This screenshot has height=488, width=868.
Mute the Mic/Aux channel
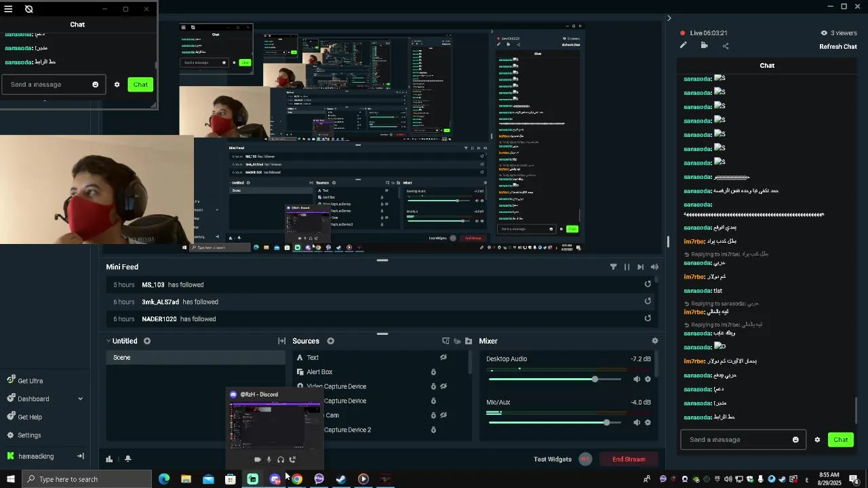click(636, 422)
